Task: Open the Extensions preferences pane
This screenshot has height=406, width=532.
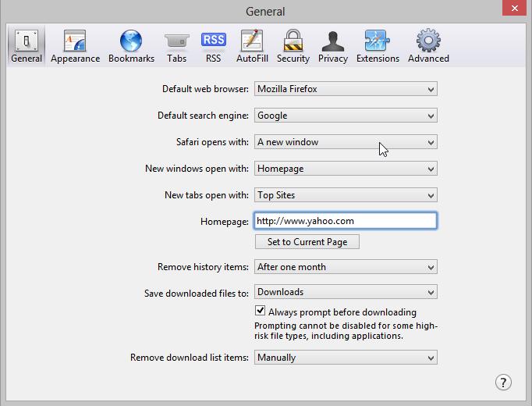Action: (x=376, y=46)
